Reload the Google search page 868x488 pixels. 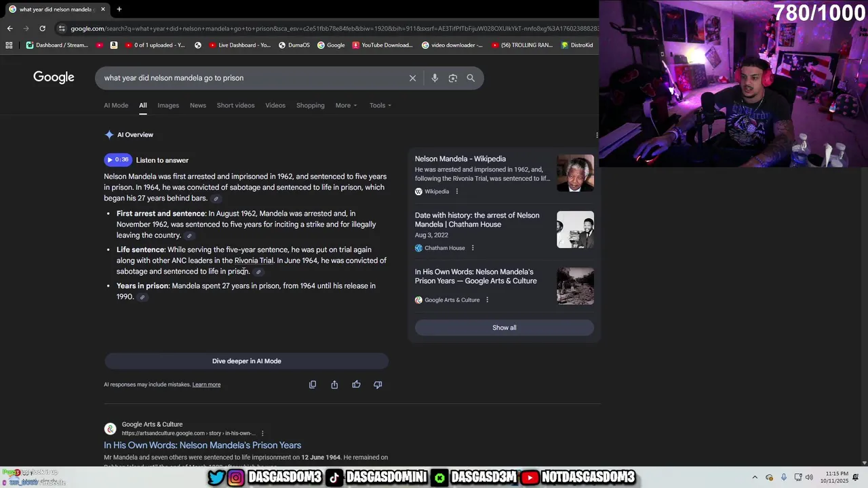coord(42,28)
